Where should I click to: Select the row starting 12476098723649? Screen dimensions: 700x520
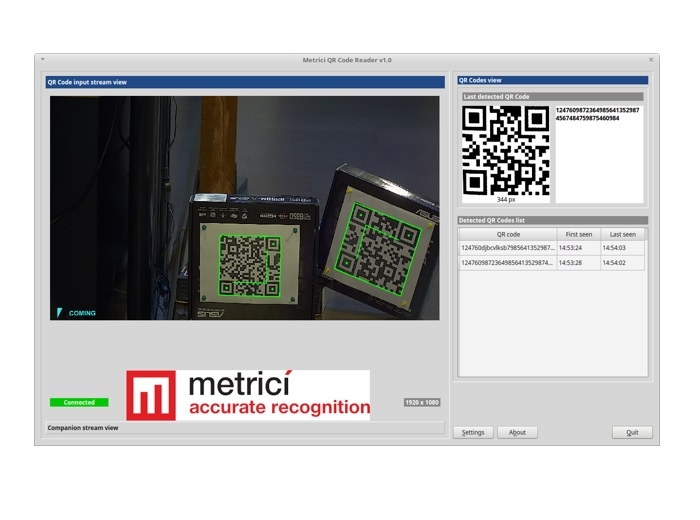552,263
